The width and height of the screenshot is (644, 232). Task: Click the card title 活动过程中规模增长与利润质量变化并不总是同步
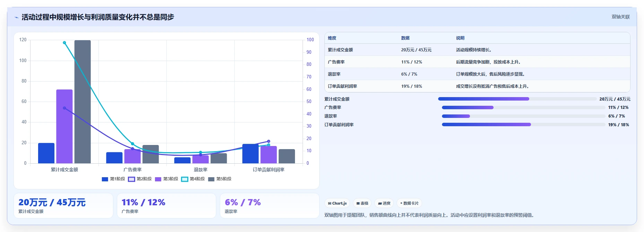coord(98,17)
